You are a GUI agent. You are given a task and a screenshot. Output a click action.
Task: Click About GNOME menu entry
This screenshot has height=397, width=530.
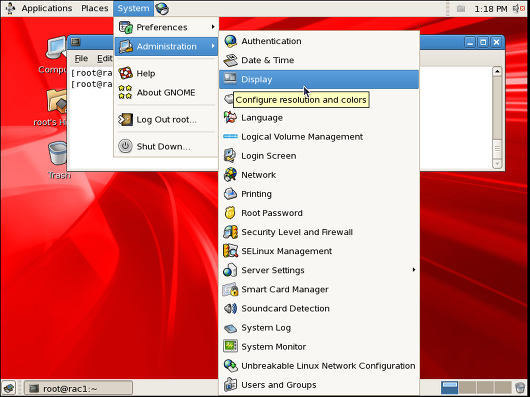coord(167,92)
